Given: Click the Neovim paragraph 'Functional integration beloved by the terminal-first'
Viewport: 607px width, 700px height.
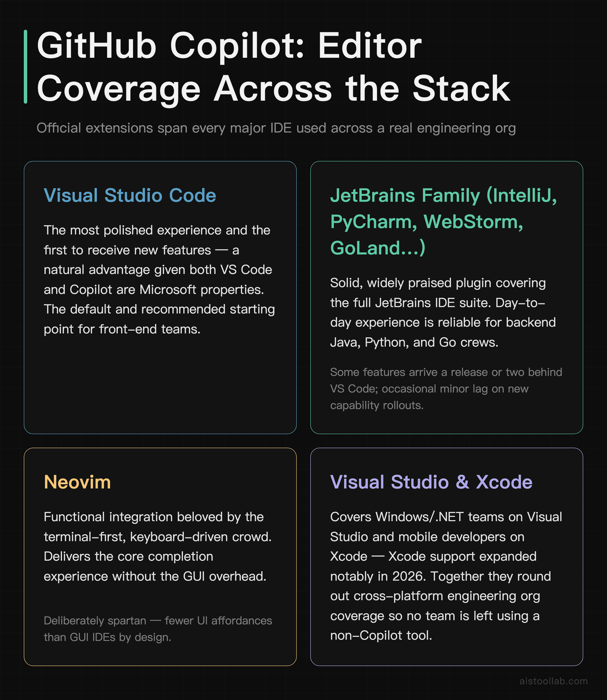Looking at the screenshot, I should point(158,547).
